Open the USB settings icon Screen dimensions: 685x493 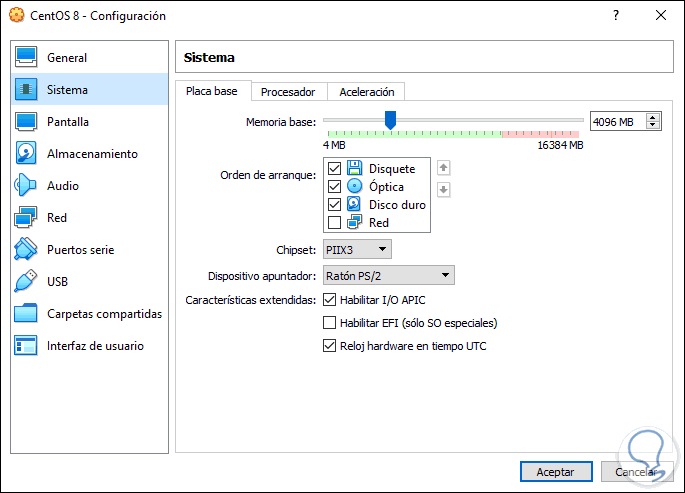26,282
